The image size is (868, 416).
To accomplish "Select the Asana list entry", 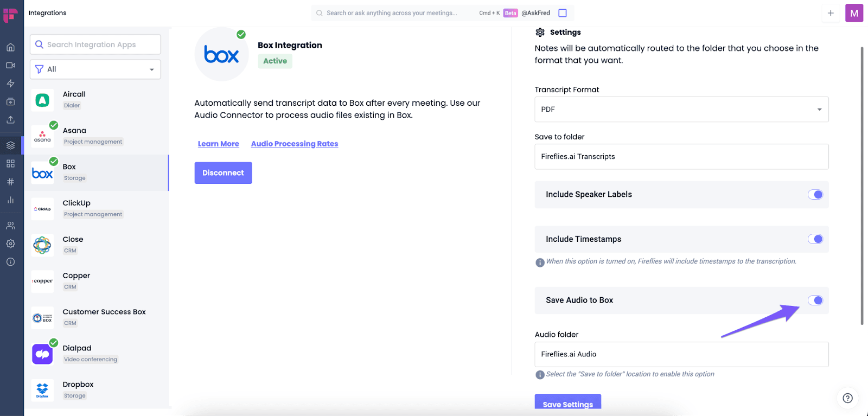I will [97, 136].
